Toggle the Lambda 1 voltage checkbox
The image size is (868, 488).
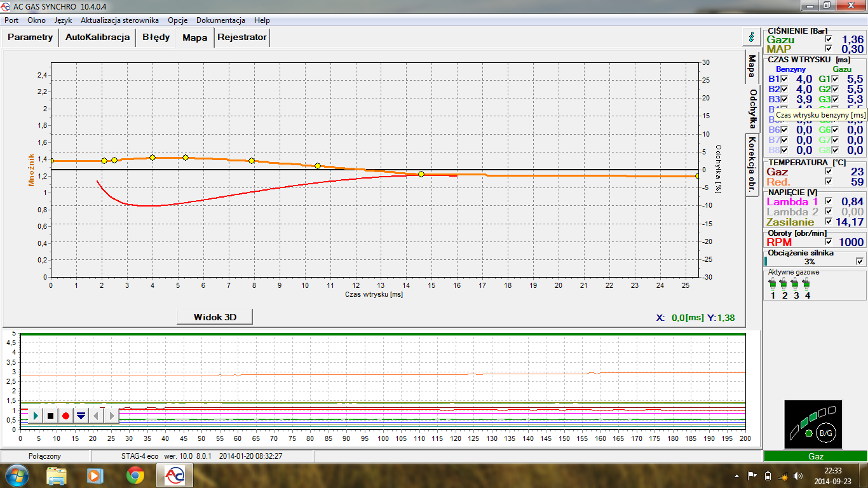click(x=828, y=201)
